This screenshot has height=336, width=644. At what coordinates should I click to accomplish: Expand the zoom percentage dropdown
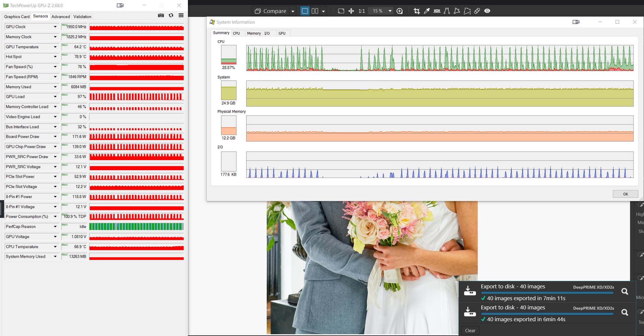pyautogui.click(x=390, y=11)
